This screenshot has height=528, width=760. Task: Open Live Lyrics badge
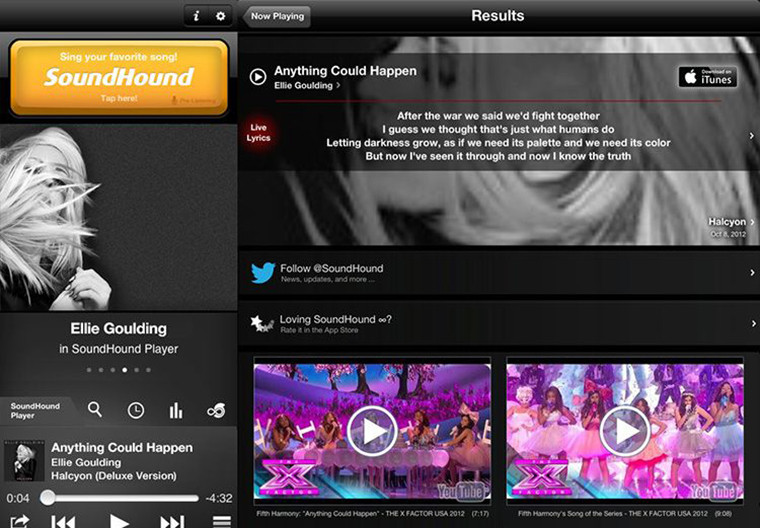pos(258,133)
